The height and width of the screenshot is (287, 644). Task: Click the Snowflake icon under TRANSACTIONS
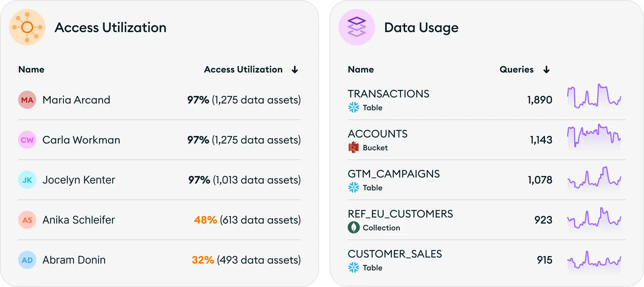point(354,108)
